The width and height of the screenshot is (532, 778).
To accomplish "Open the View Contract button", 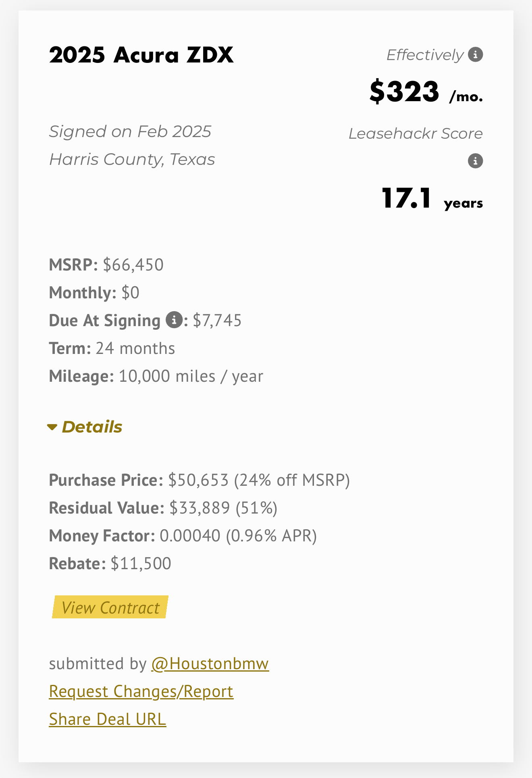I will pos(110,607).
